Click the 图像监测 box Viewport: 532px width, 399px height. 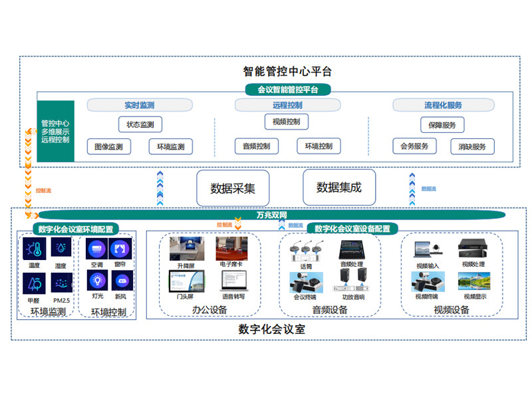coord(108,147)
